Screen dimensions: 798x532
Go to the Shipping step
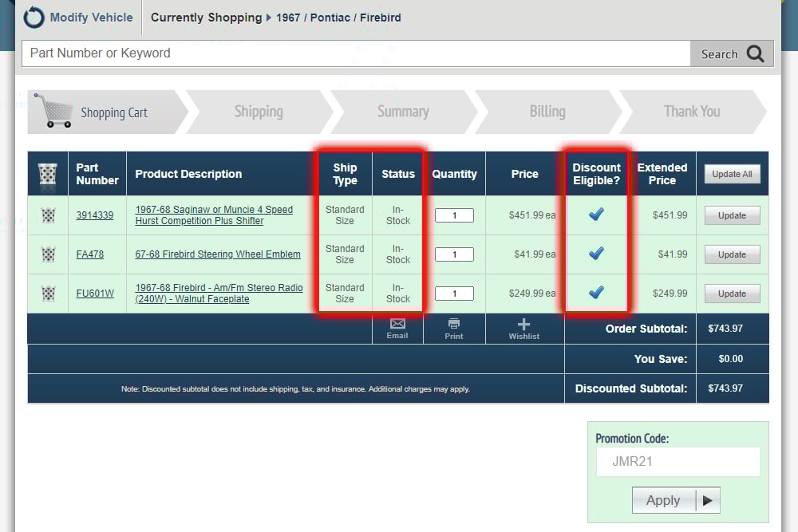259,112
